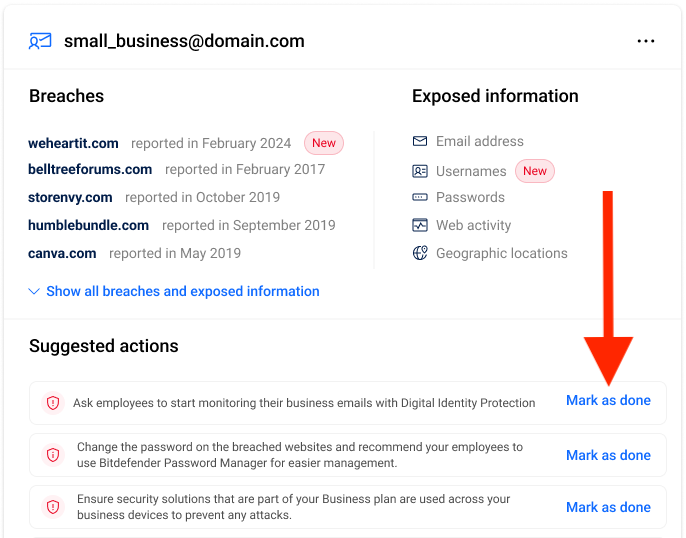The width and height of the screenshot is (686, 538).
Task: Open the humblebundle.com breach entry
Action: coord(88,225)
